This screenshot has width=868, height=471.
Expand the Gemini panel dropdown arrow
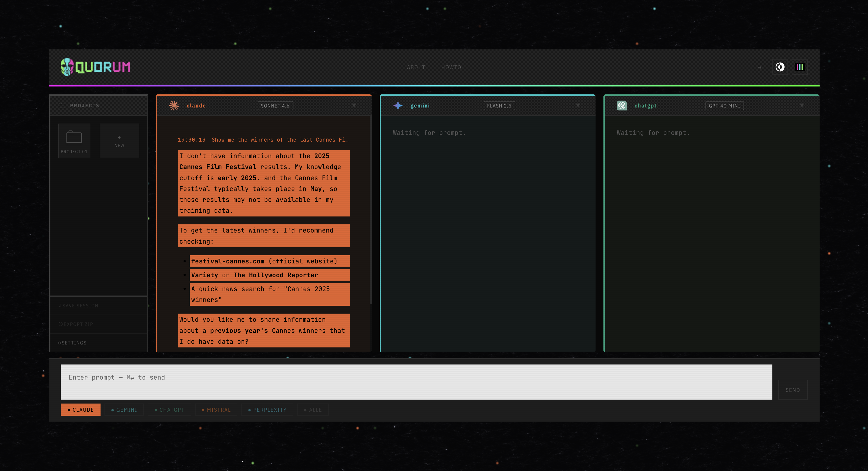click(578, 106)
